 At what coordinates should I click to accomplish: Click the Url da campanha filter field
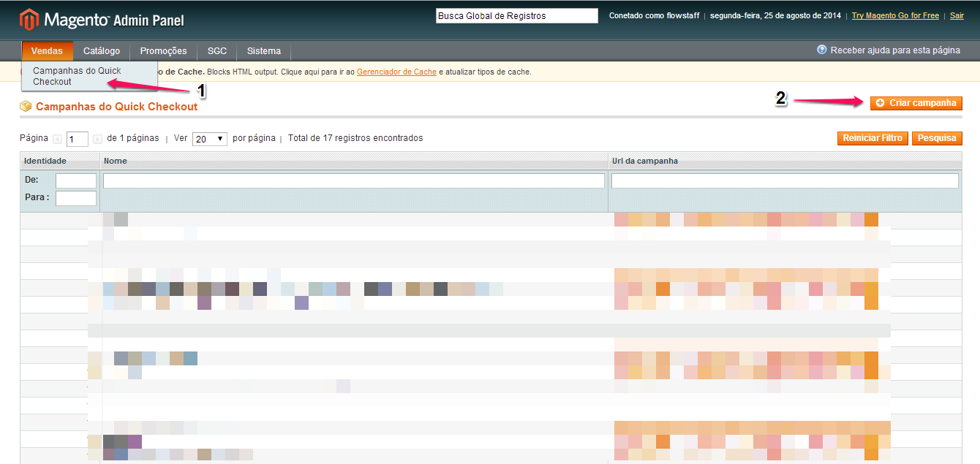pos(785,180)
